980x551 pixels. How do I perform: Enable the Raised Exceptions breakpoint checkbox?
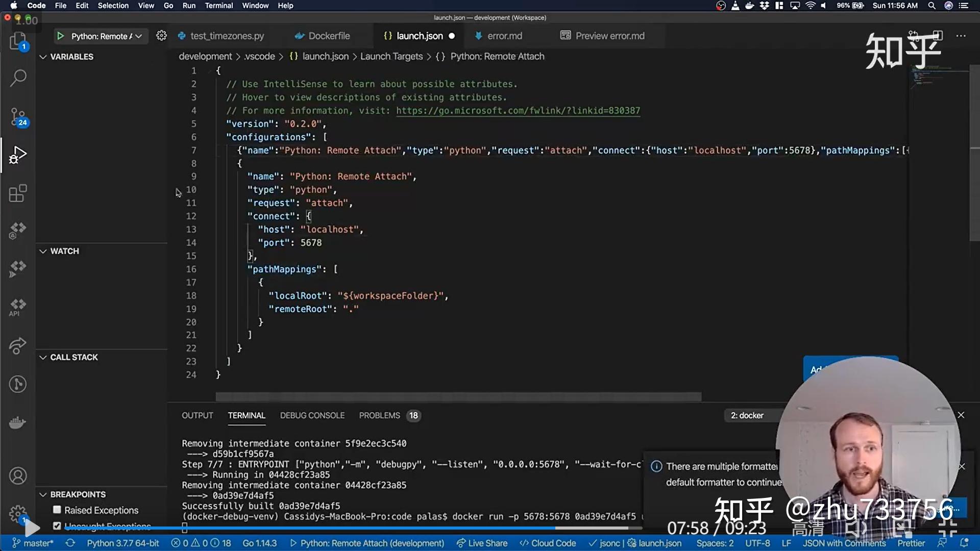point(57,510)
